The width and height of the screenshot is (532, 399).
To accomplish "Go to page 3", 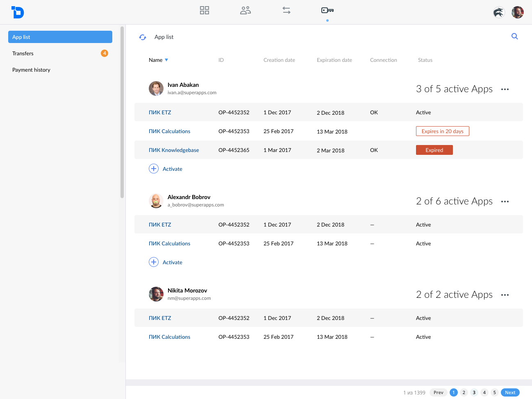I will coord(474,392).
